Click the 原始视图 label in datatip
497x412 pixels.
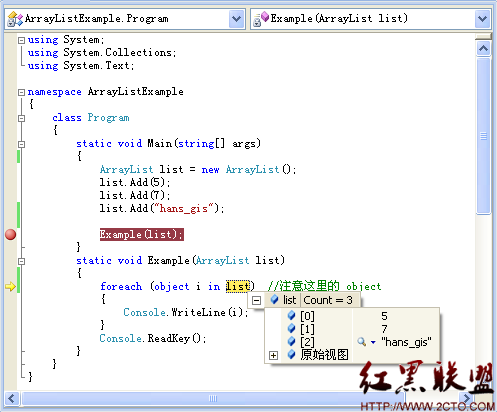(x=324, y=355)
